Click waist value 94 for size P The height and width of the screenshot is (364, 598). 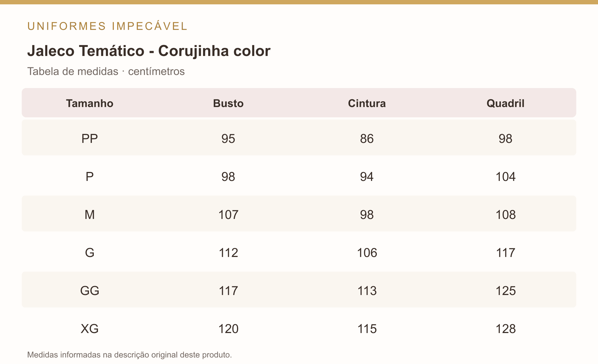pos(367,177)
